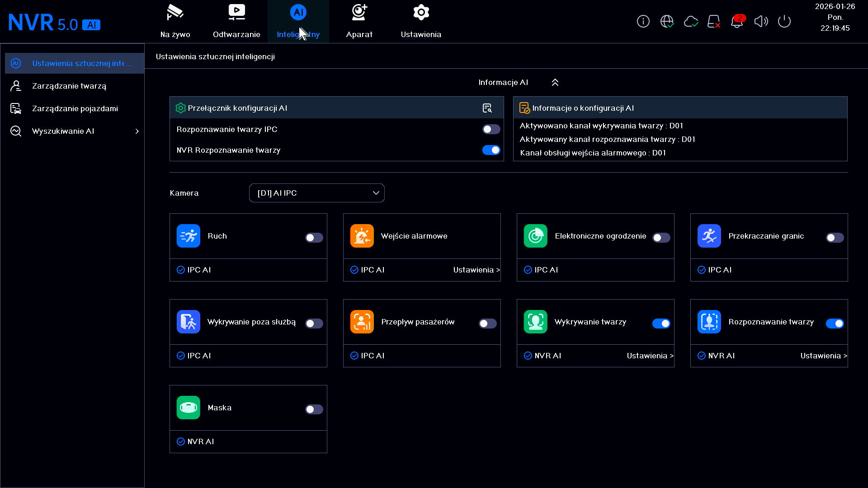
Task: Click the Wejście alarmowe card icon
Action: [x=362, y=236]
